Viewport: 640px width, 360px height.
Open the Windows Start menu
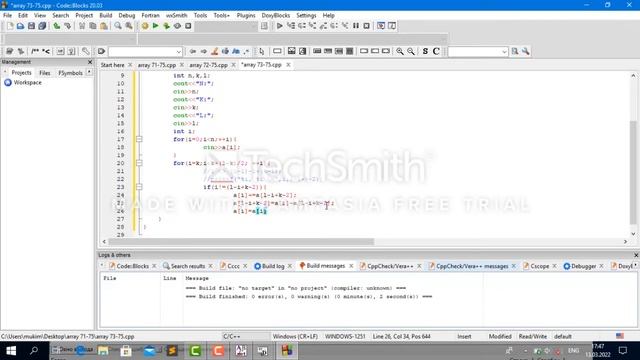tap(11, 351)
